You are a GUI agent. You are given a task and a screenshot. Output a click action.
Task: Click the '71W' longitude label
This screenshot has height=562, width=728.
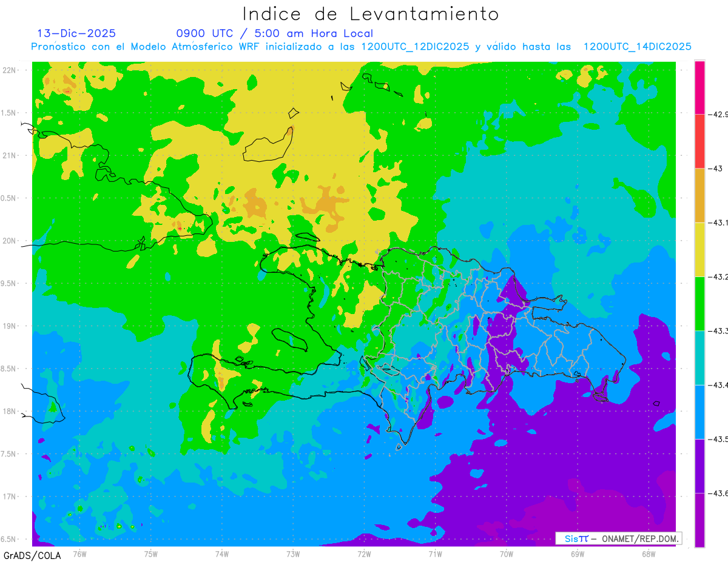click(x=435, y=554)
